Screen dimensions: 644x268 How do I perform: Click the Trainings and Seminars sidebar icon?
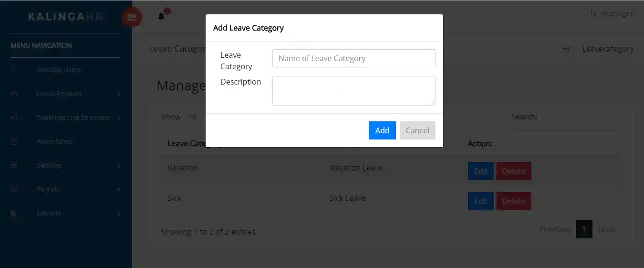pyautogui.click(x=14, y=118)
